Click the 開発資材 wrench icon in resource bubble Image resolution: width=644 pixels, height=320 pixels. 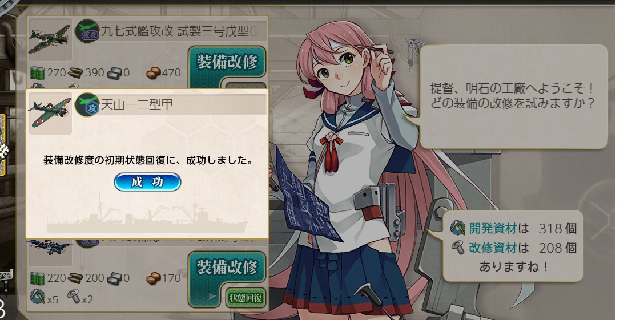click(x=457, y=228)
